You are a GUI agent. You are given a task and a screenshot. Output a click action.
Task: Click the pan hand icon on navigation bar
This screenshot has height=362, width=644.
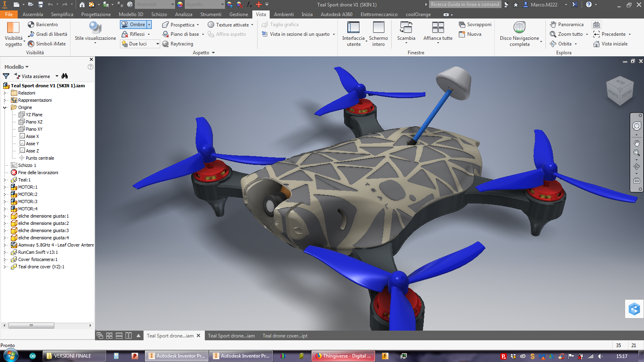tap(637, 143)
